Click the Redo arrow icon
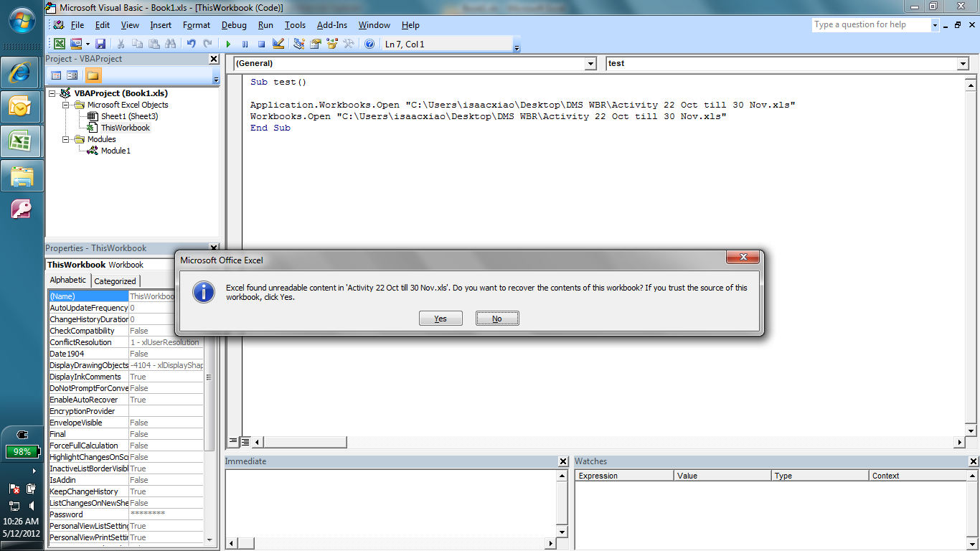 pos(207,44)
